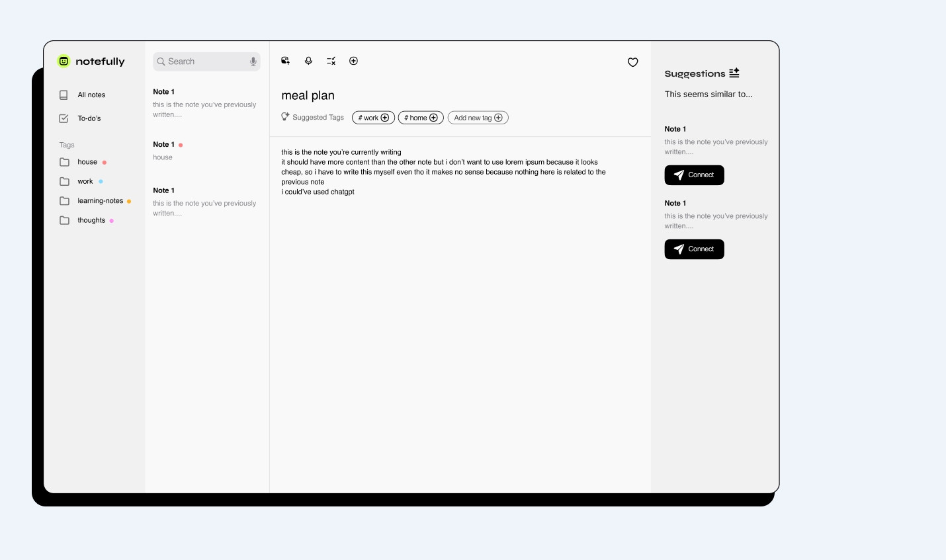Open the house tag folder
The height and width of the screenshot is (560, 946).
pos(87,162)
